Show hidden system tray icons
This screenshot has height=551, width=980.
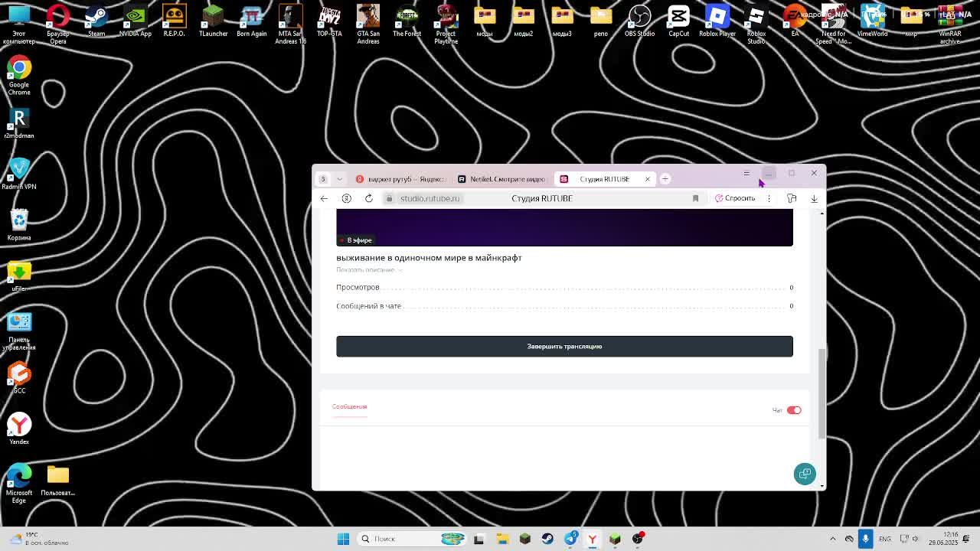[833, 539]
